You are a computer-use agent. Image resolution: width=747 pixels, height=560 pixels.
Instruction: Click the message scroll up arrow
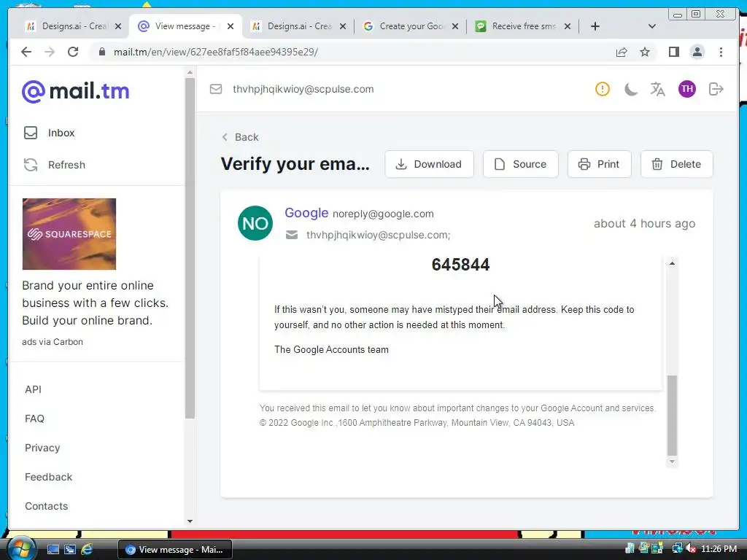click(672, 263)
